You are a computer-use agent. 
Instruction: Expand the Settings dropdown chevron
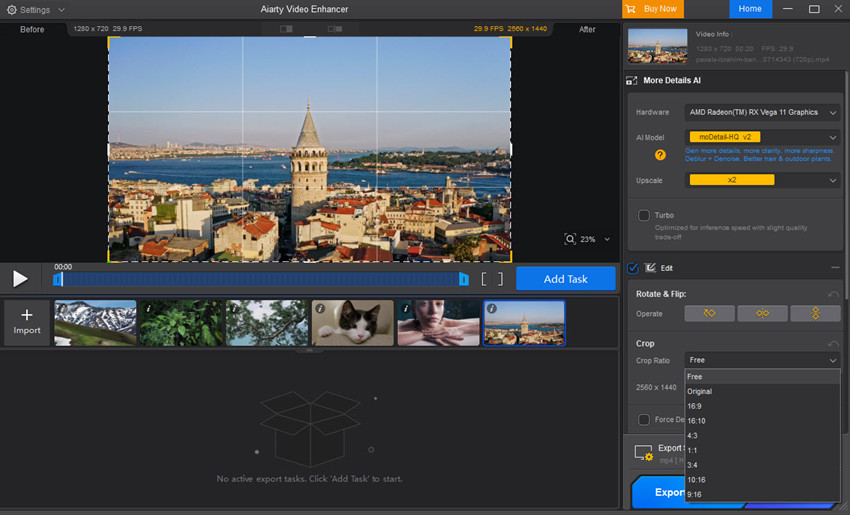pos(61,10)
